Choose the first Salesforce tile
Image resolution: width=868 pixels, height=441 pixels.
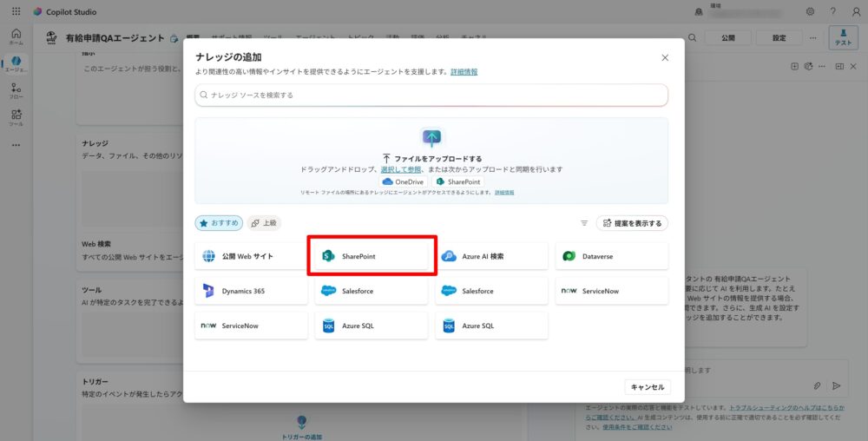[x=372, y=291]
